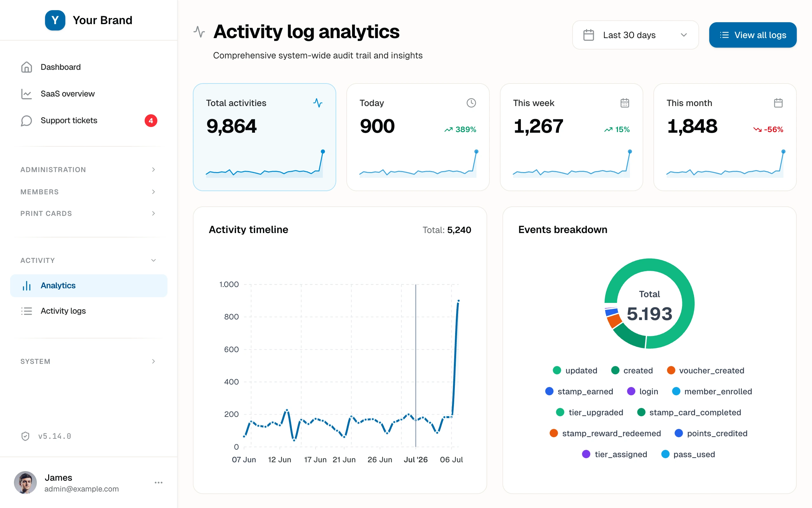
Task: Expand the Administration section
Action: tap(88, 170)
